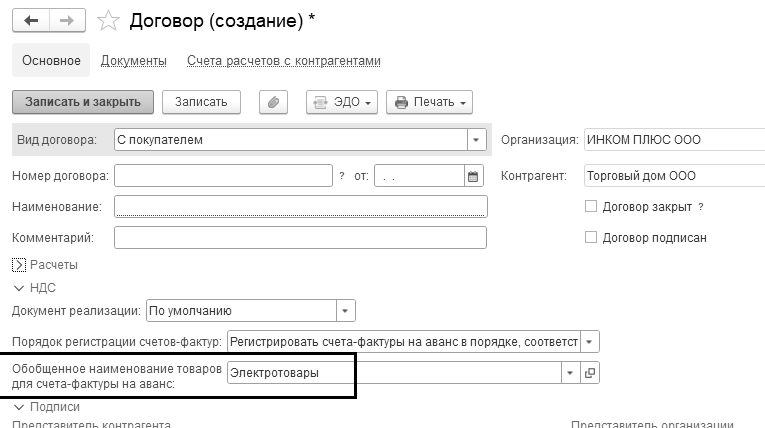
Task: Click the Наименование input field
Action: click(301, 207)
